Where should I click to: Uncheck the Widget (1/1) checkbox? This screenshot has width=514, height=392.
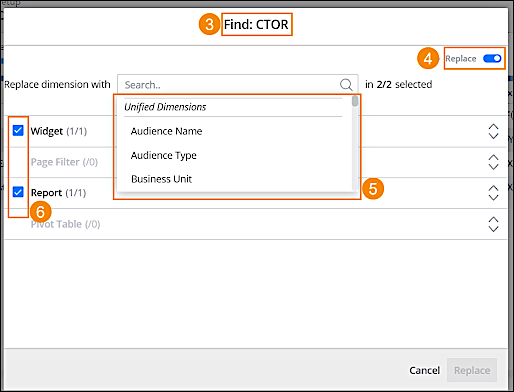pyautogui.click(x=18, y=130)
